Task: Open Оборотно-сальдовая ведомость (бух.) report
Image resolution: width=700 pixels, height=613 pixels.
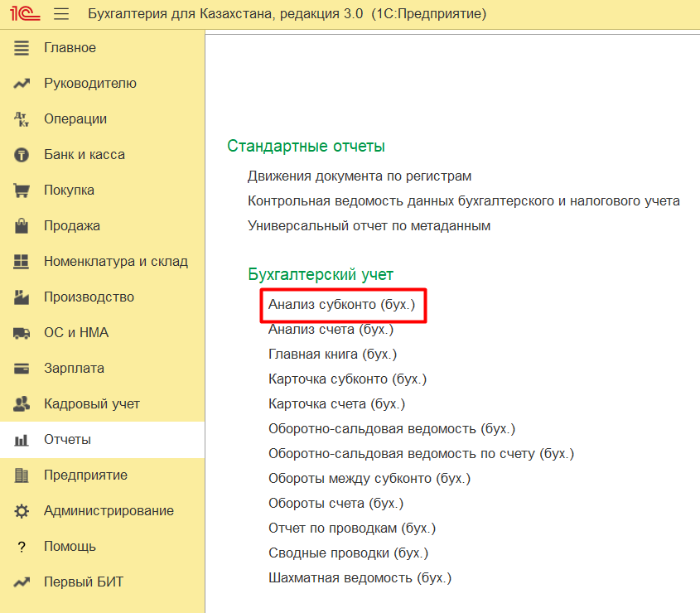Action: click(x=391, y=429)
